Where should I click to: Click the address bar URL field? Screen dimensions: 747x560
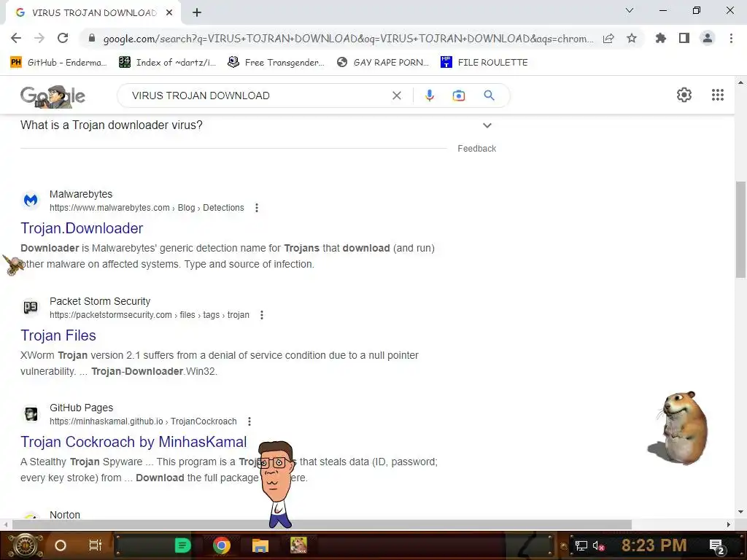[x=348, y=39]
